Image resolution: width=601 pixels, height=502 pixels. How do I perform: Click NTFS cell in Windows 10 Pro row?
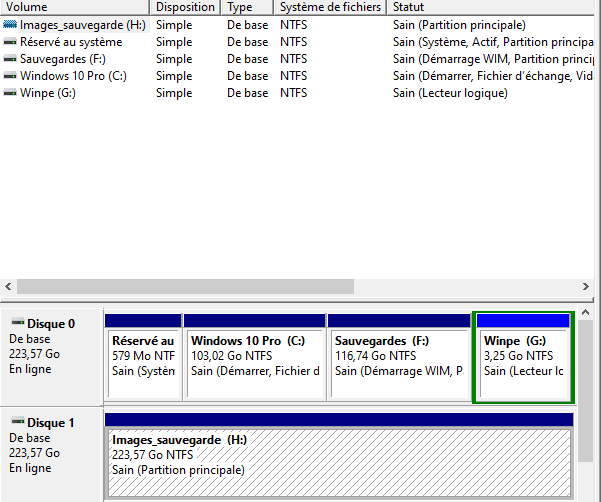(294, 76)
